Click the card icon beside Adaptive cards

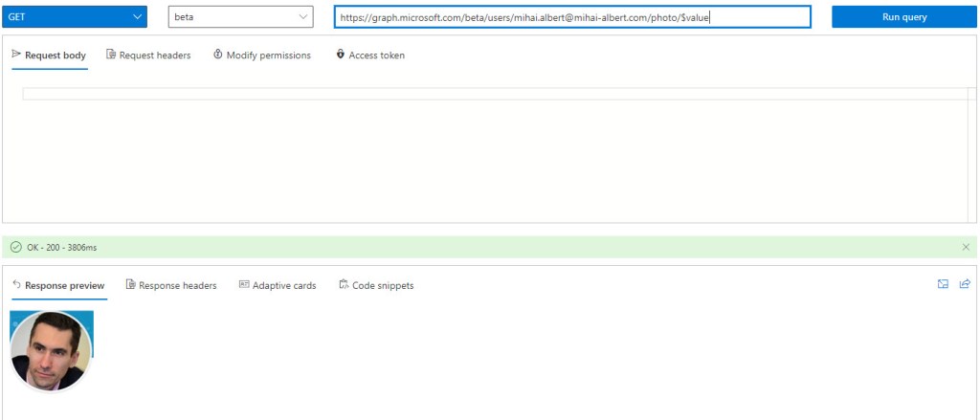[244, 285]
